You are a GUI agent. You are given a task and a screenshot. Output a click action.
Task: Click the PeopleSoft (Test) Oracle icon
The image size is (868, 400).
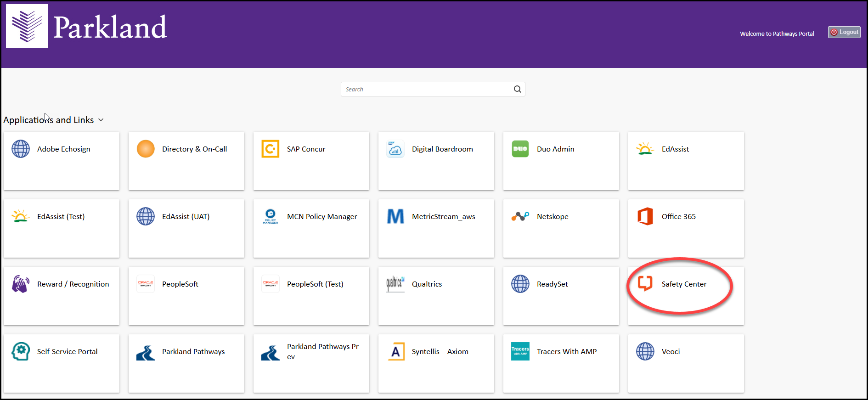[x=271, y=284]
